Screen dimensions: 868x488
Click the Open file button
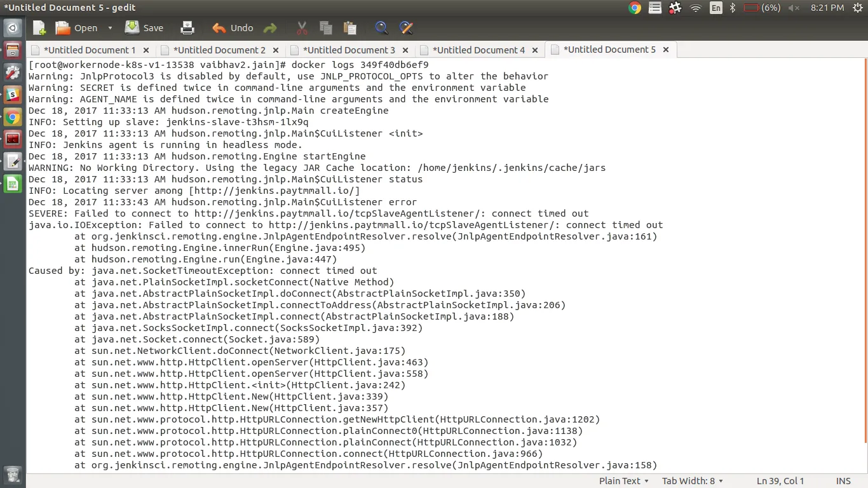tap(76, 28)
